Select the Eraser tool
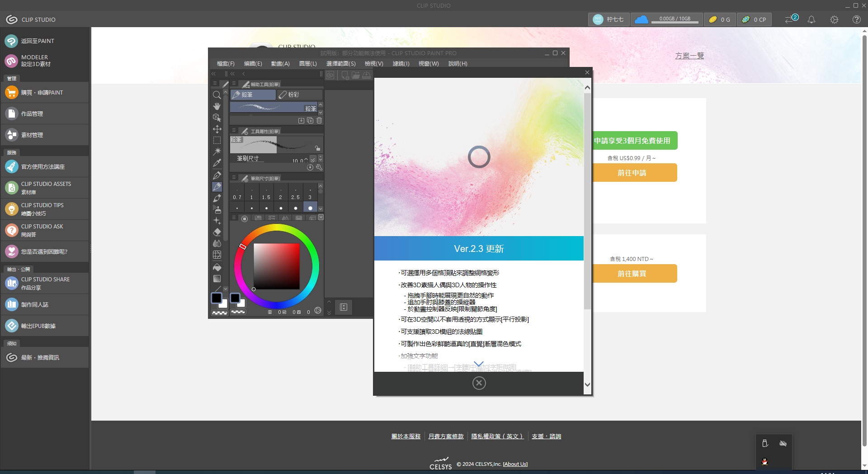The height and width of the screenshot is (474, 868). 217,232
